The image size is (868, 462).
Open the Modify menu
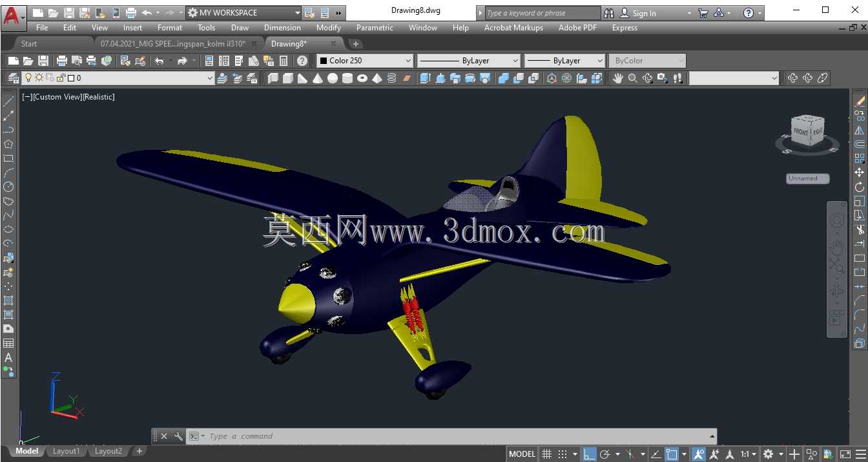click(328, 28)
